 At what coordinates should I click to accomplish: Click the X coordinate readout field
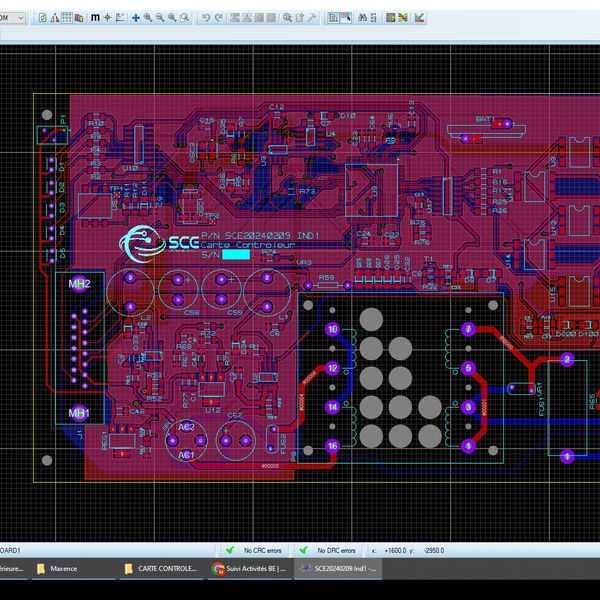point(395,550)
